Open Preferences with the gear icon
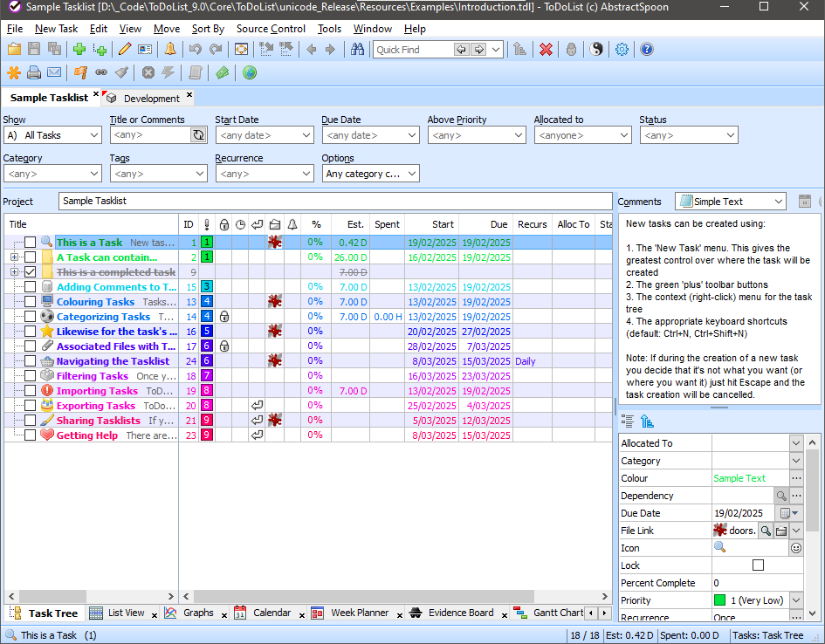This screenshot has height=644, width=825. (x=622, y=50)
